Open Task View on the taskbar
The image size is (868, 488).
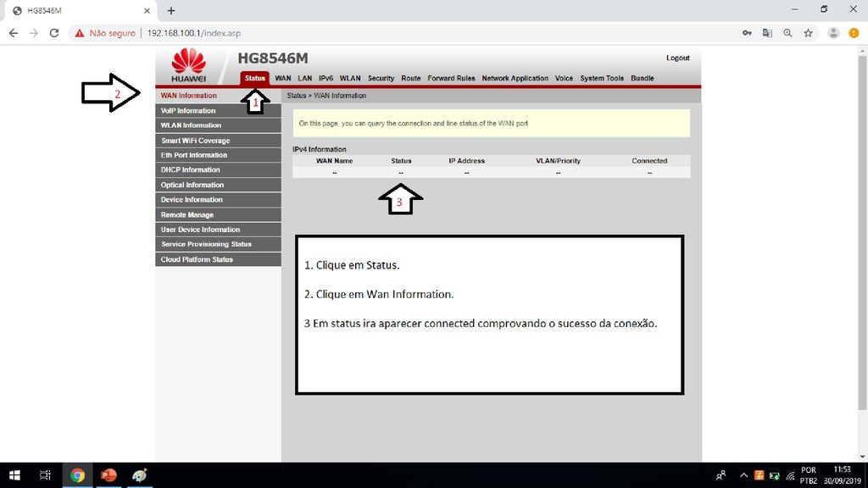pos(45,475)
